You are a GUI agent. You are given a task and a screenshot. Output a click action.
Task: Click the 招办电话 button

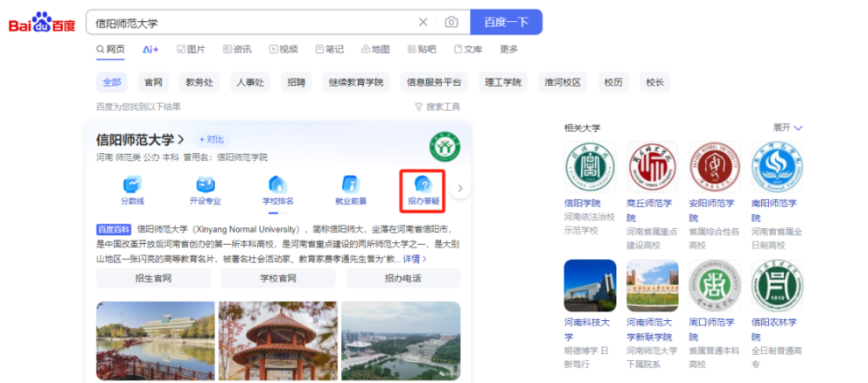click(x=403, y=278)
